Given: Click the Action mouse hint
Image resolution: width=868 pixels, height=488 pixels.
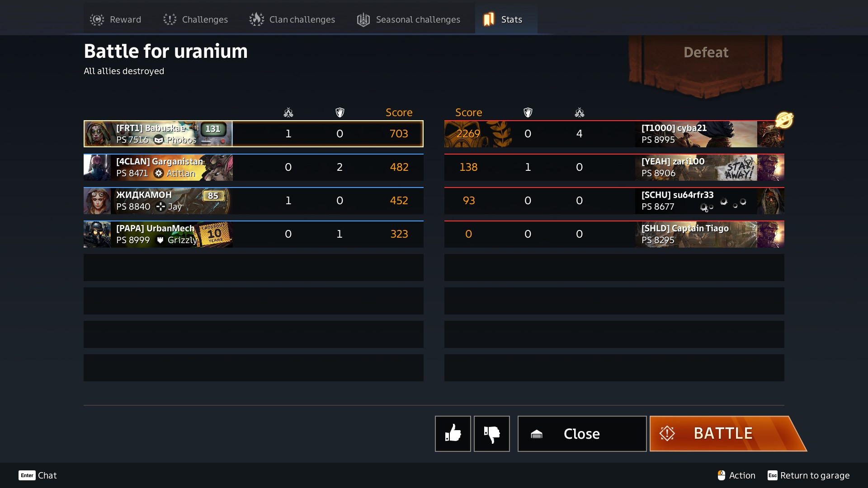Looking at the screenshot, I should 736,475.
